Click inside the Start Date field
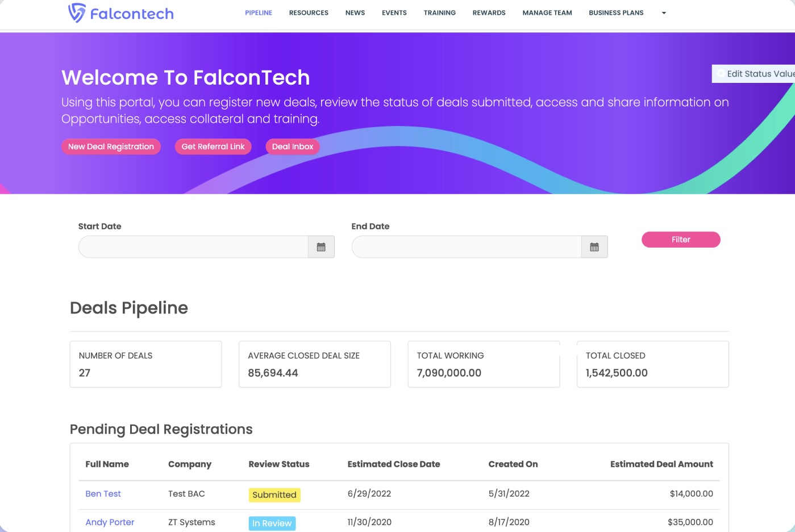Screen dimensions: 795x532 coord(193,247)
